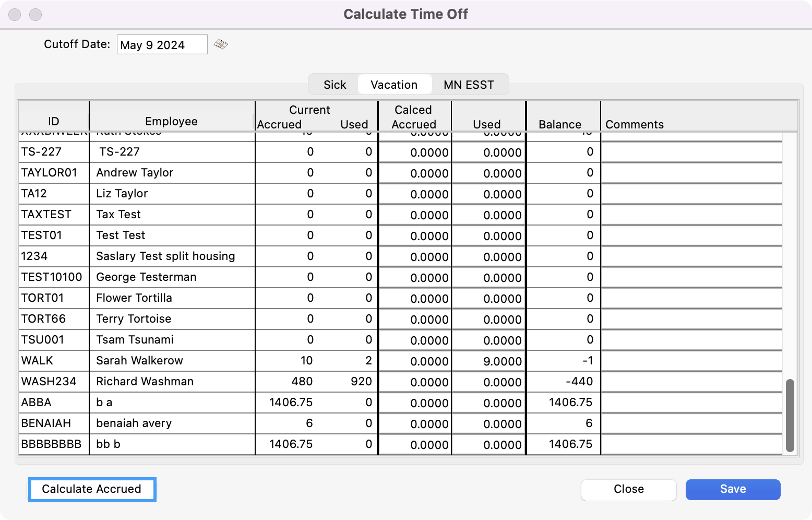Screen dimensions: 812x520
Task: Open the MN ESST tab
Action: [x=469, y=85]
